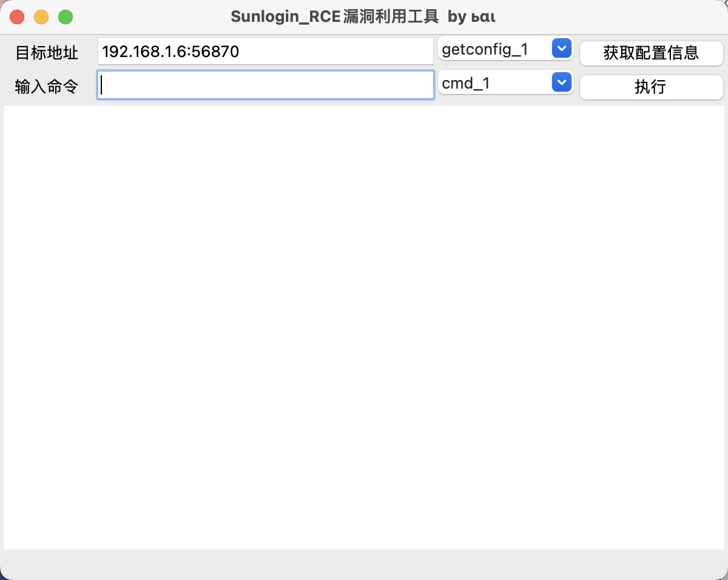The width and height of the screenshot is (728, 580).
Task: Click the 输入命令 label
Action: point(47,87)
